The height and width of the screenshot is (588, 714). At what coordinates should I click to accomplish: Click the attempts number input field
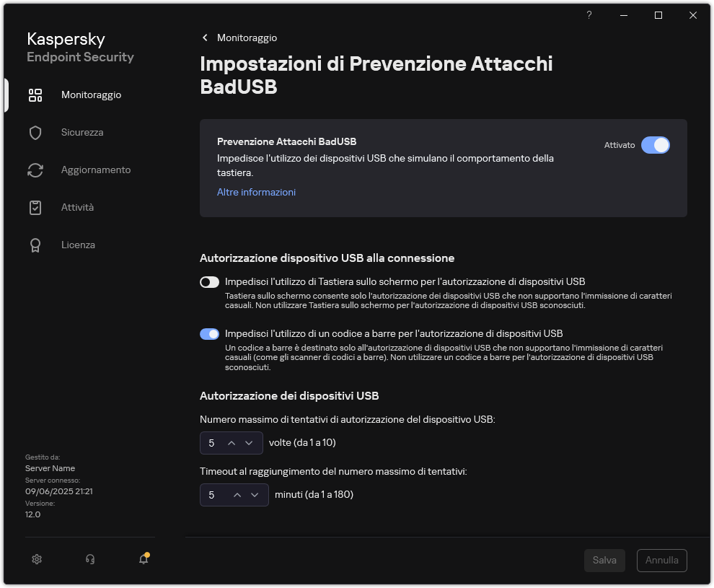pyautogui.click(x=211, y=442)
